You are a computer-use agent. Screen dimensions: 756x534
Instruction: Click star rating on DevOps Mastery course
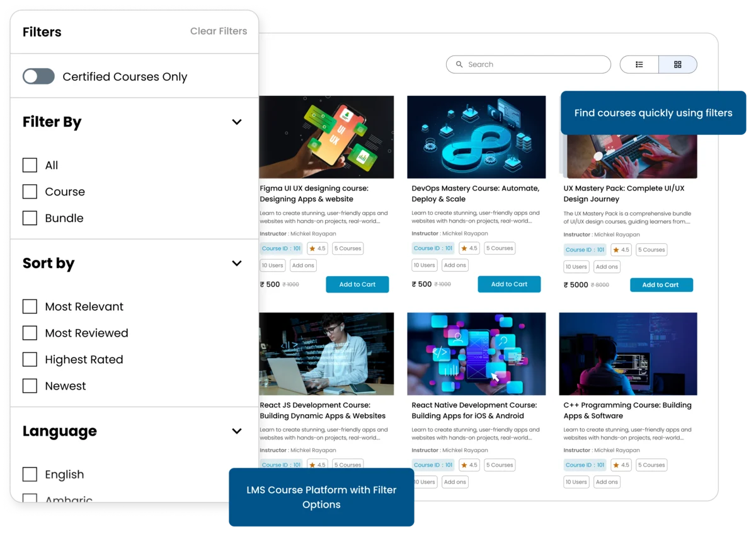pyautogui.click(x=469, y=248)
